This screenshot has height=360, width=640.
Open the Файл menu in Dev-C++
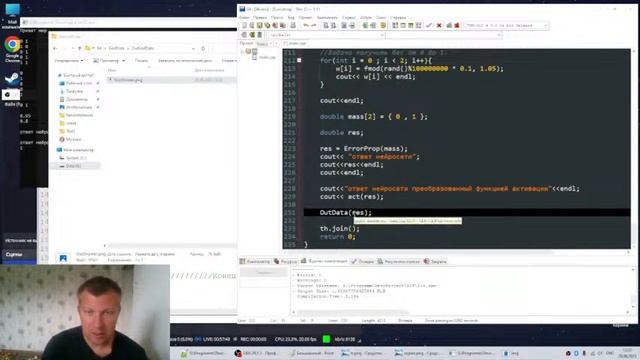(x=244, y=18)
